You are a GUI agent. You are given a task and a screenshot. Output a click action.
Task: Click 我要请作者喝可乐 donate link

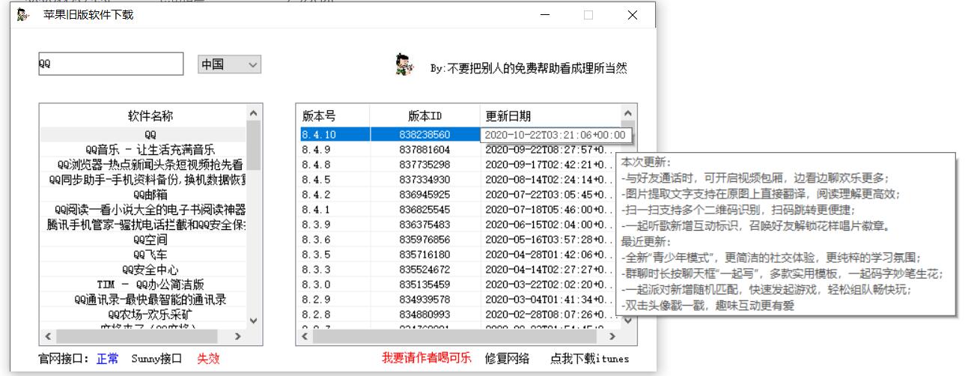pyautogui.click(x=427, y=358)
